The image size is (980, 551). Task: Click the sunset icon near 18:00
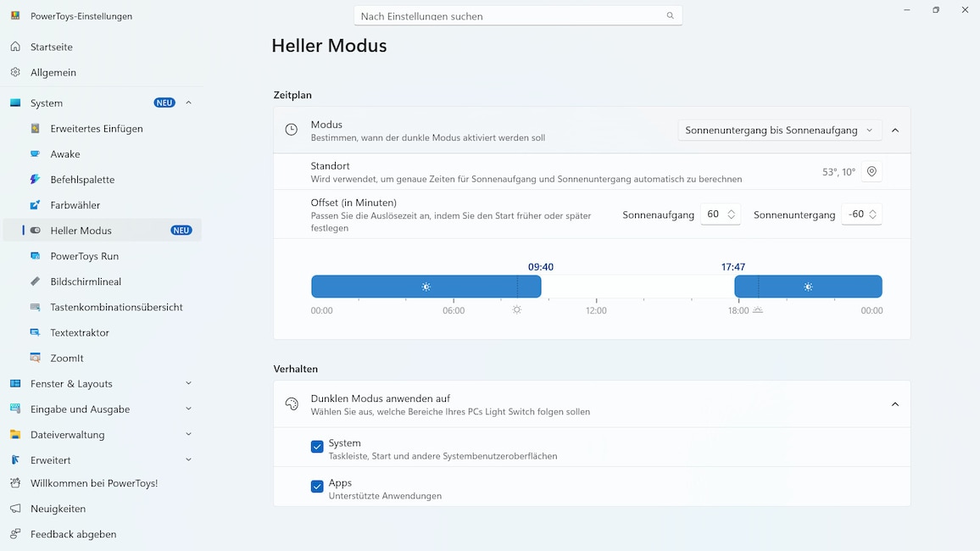click(758, 310)
